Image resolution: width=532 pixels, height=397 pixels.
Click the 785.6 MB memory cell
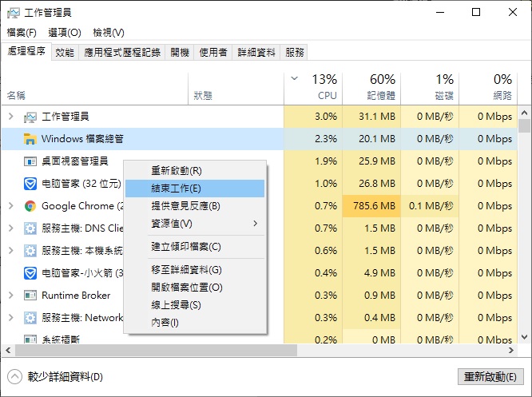pos(371,206)
